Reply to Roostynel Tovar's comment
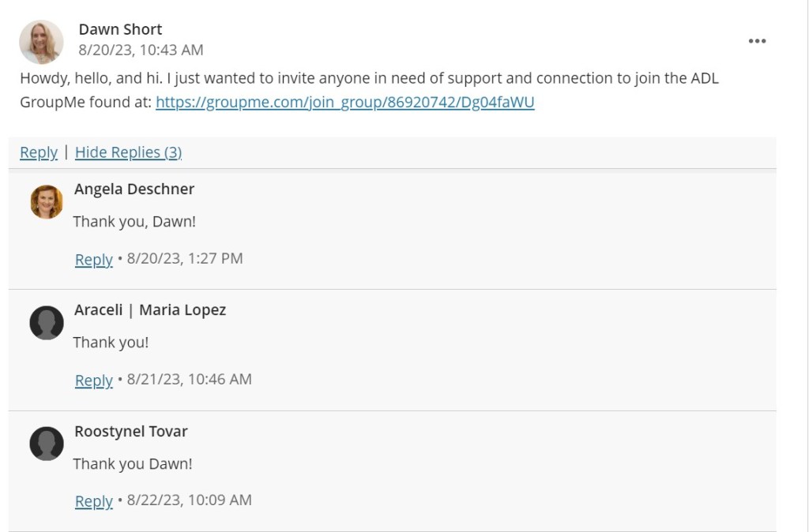The width and height of the screenshot is (809, 532). pos(93,500)
